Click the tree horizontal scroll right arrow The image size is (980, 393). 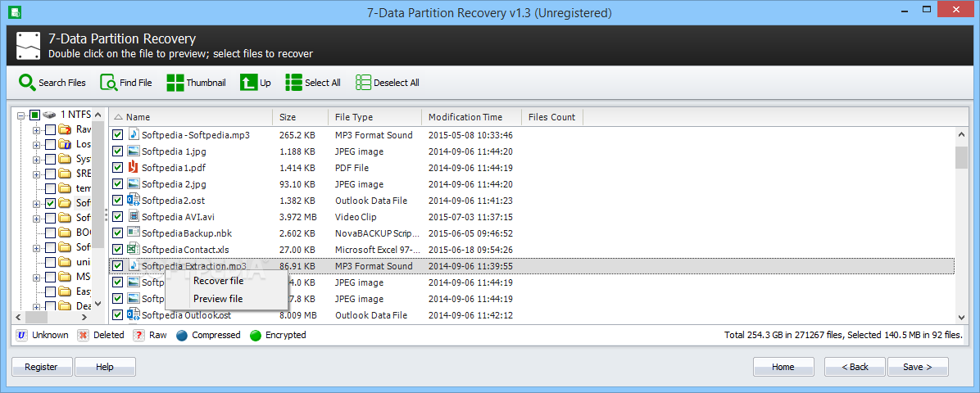(86, 318)
